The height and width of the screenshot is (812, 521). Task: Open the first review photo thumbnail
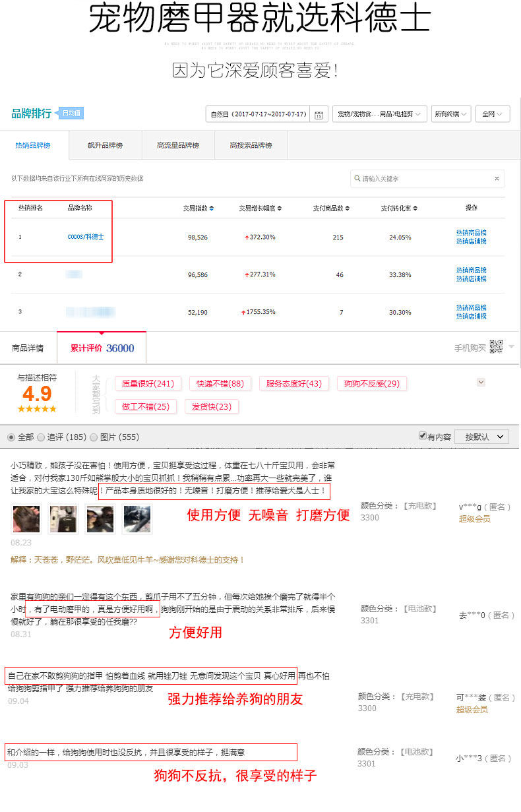click(x=26, y=519)
